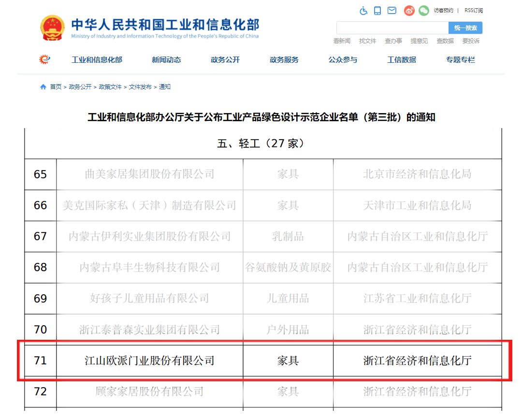Click the cell 好孩子儿童用品有限公司
Viewport: 522px width, 420px height.
click(149, 299)
